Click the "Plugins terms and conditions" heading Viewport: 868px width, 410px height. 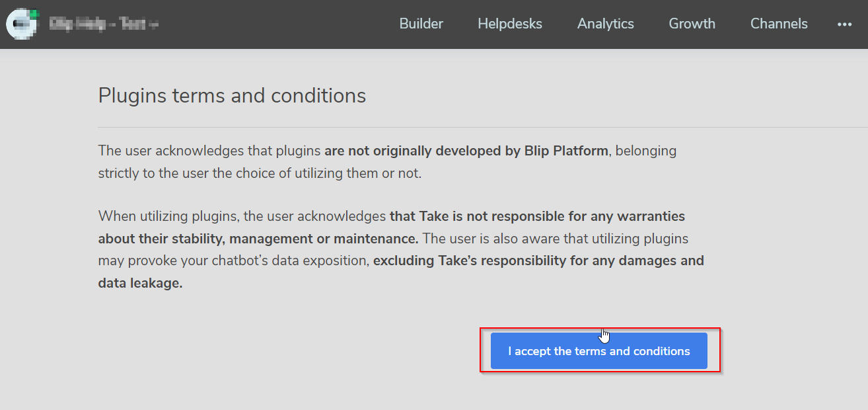coord(232,96)
